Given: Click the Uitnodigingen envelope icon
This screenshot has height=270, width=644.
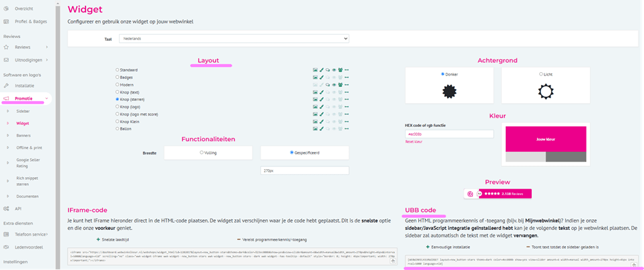Looking at the screenshot, I should 6,60.
